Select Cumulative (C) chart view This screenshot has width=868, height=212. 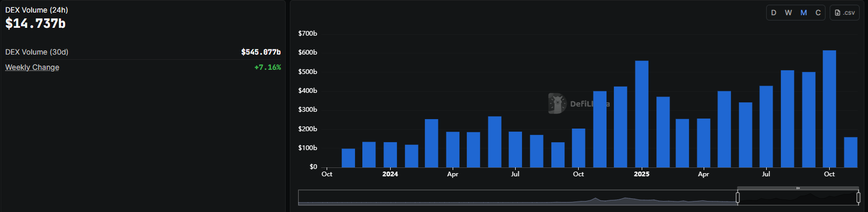[x=818, y=13]
